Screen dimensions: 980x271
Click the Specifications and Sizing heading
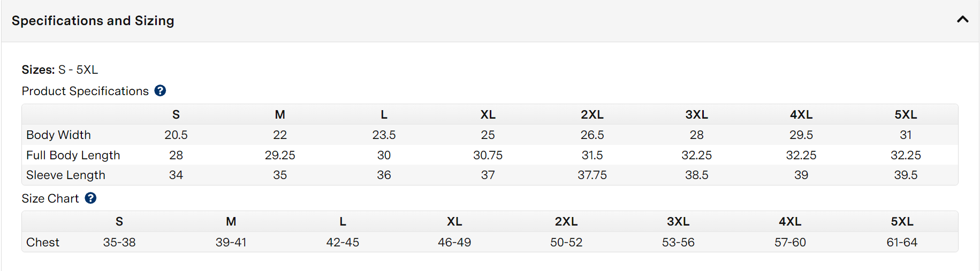click(93, 21)
